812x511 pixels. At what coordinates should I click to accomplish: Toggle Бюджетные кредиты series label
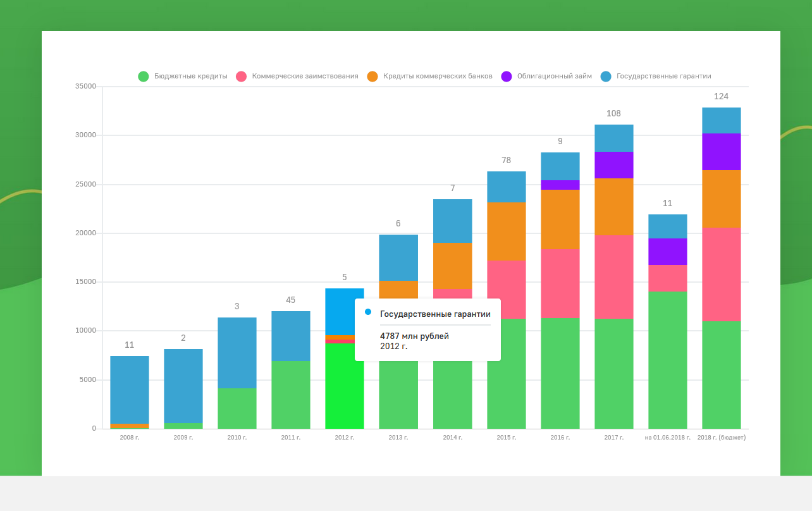[x=190, y=76]
